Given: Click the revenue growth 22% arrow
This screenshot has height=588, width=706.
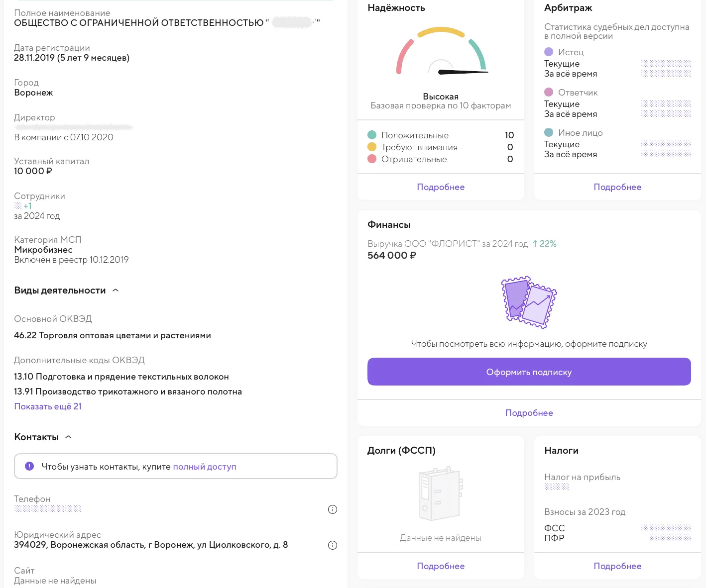Looking at the screenshot, I should click(x=535, y=244).
